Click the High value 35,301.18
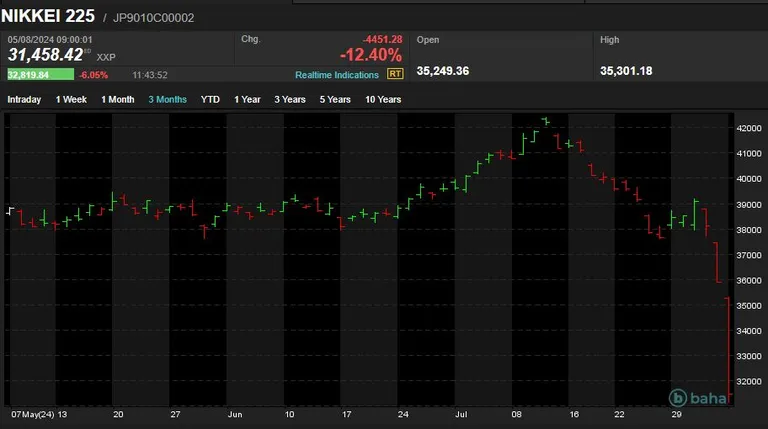This screenshot has height=429, width=768. pyautogui.click(x=626, y=71)
